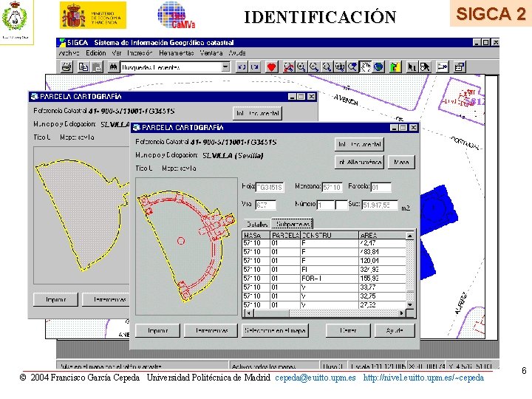Click the redo arrow toolbar icon

pyautogui.click(x=255, y=66)
